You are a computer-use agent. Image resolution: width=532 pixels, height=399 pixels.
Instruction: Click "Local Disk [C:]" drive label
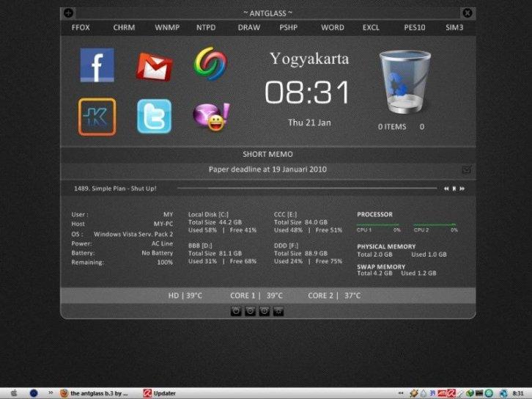pyautogui.click(x=208, y=214)
